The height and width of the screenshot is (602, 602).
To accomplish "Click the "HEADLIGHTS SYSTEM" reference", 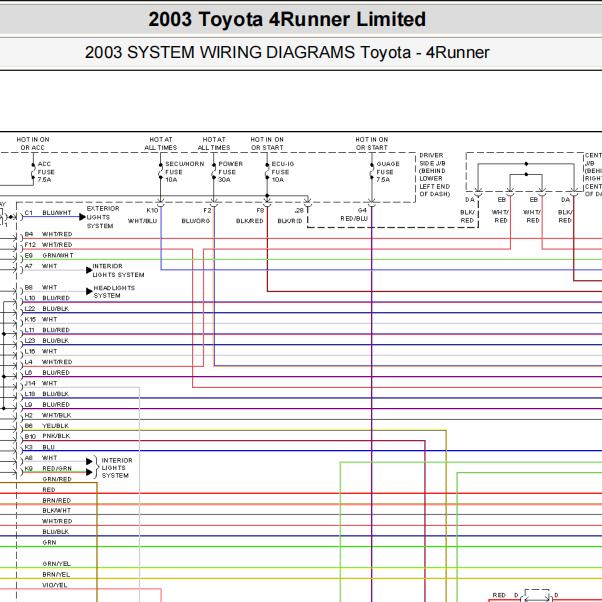I will click(x=114, y=292).
